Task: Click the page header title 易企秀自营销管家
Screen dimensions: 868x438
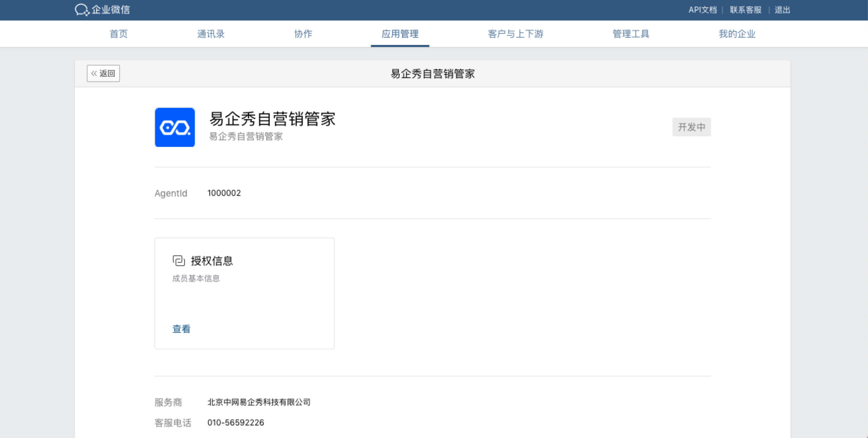Action: pos(433,74)
